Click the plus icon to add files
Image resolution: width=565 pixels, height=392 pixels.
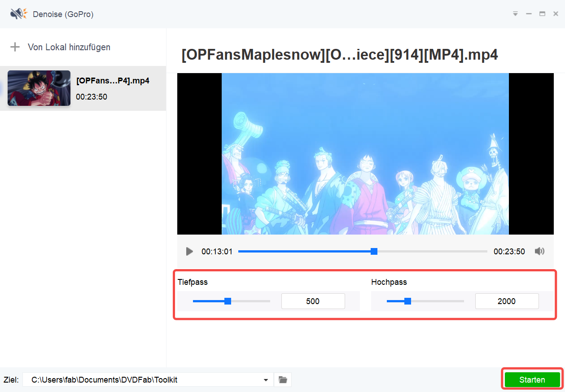15,47
